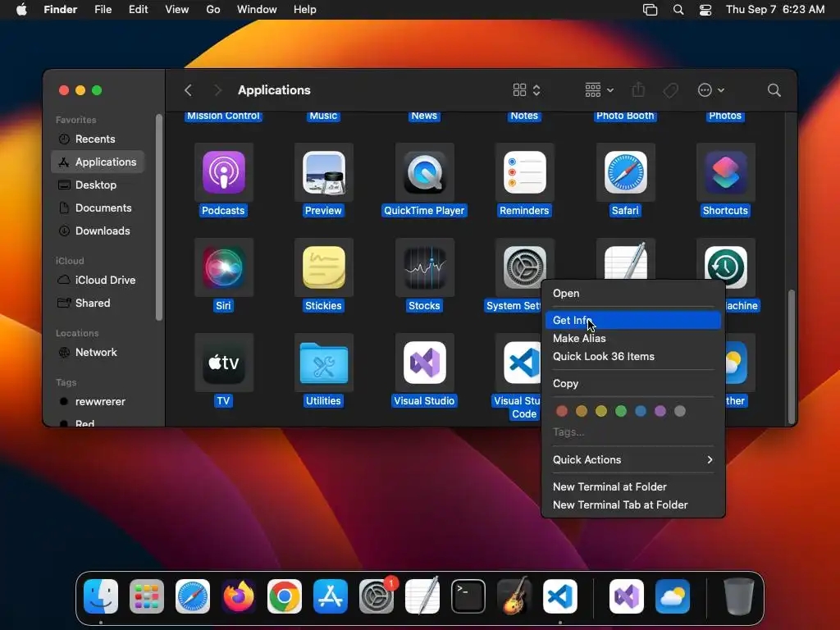Select the Utilities folder icon
Viewport: 840px width, 630px height.
[323, 363]
